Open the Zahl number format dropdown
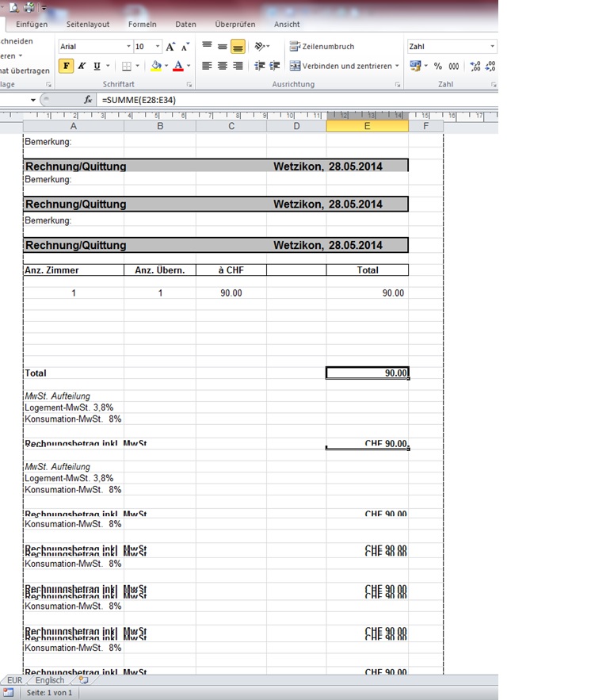Viewport: 591px width, 700px height. point(492,47)
